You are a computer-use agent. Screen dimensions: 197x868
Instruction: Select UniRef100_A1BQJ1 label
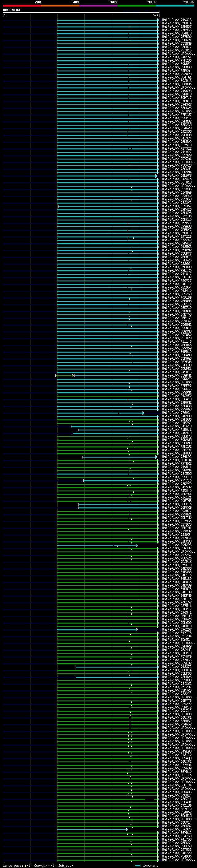click(177, 430)
